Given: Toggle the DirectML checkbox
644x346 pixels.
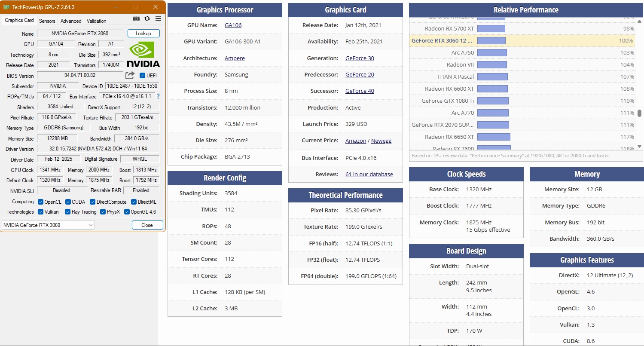Looking at the screenshot, I should click(x=134, y=202).
